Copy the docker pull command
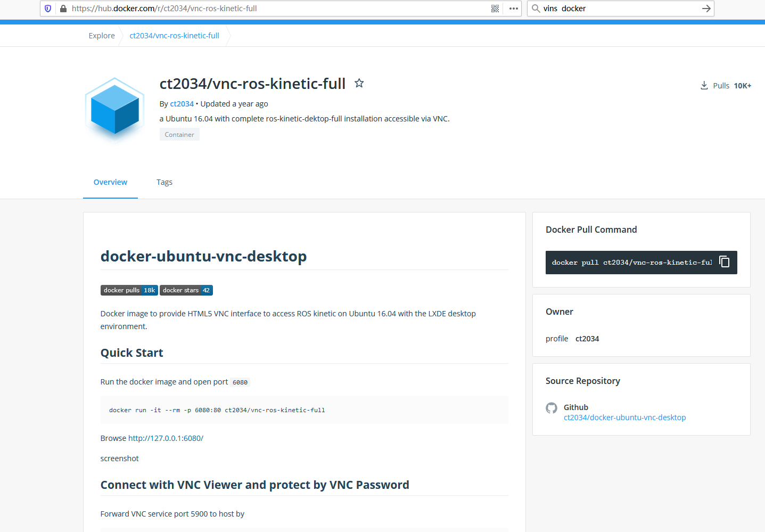This screenshot has width=765, height=532. [724, 261]
